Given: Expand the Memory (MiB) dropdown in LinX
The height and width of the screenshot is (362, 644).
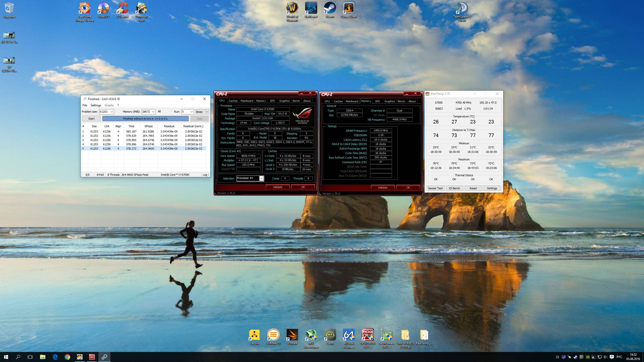Looking at the screenshot, I should (153, 112).
